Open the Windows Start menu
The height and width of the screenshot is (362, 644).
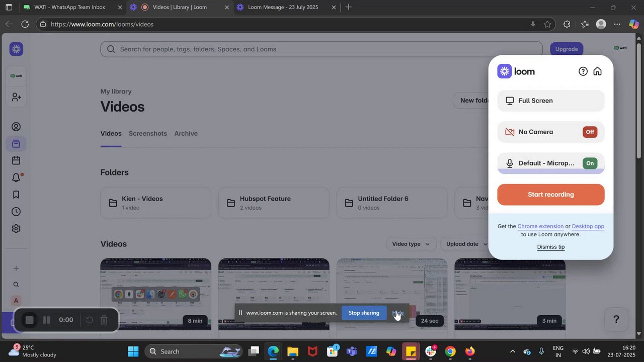(133, 351)
